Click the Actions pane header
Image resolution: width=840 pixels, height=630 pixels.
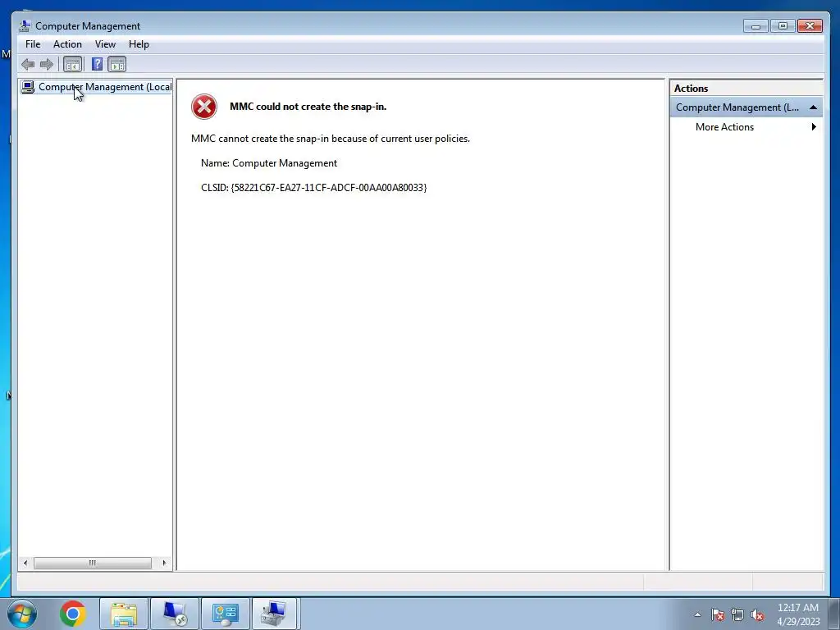pyautogui.click(x=746, y=89)
